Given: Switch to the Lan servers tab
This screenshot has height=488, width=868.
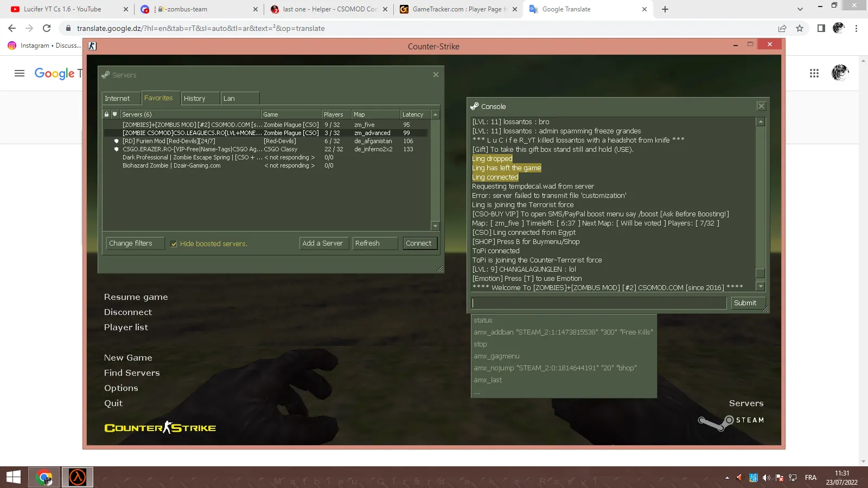Looking at the screenshot, I should (x=240, y=98).
